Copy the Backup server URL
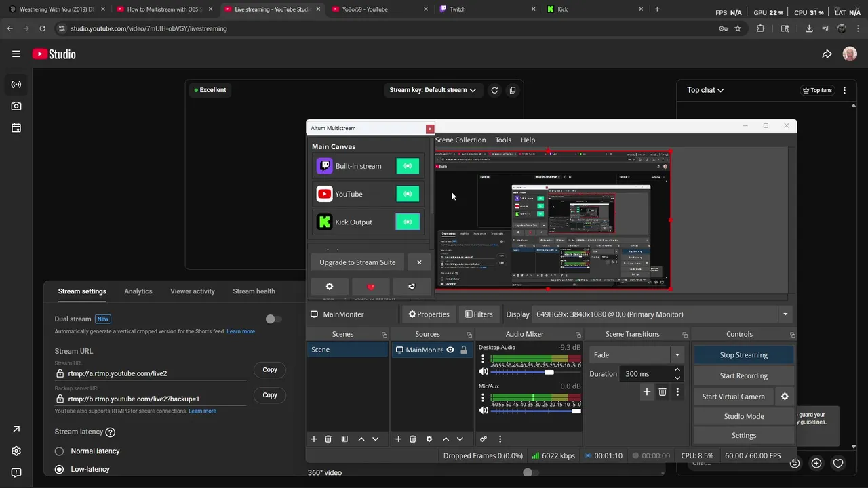This screenshot has width=868, height=488. [270, 395]
